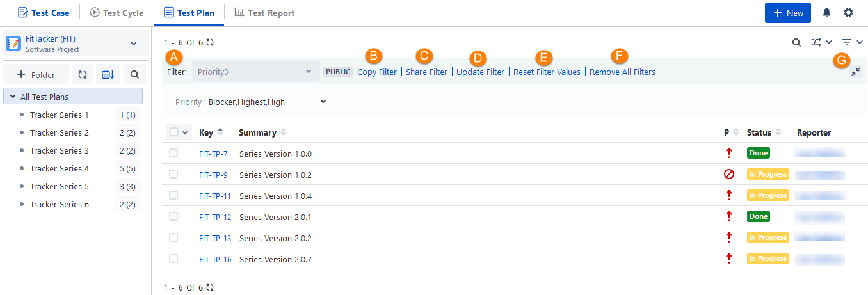Open test plan FIT-TP-11
This screenshot has height=295, width=868.
coord(215,196)
